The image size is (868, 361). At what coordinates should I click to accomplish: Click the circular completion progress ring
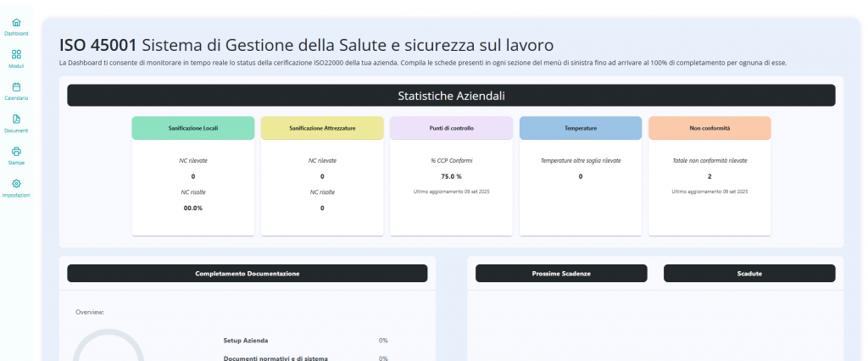pos(108,346)
